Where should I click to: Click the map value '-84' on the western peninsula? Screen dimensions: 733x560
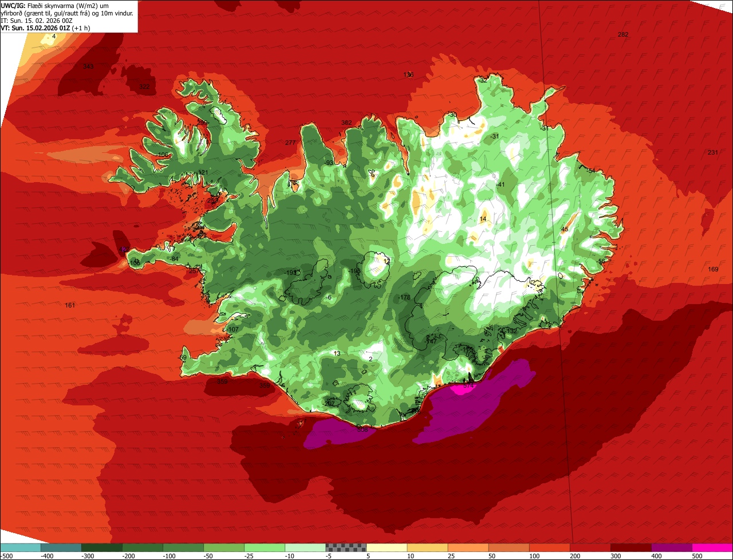pyautogui.click(x=175, y=259)
